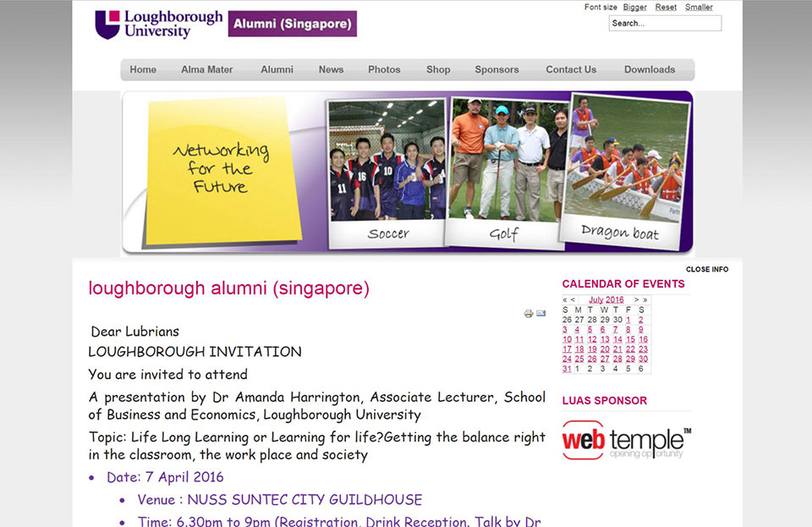Go to previous month in calendar (<)

(x=573, y=299)
